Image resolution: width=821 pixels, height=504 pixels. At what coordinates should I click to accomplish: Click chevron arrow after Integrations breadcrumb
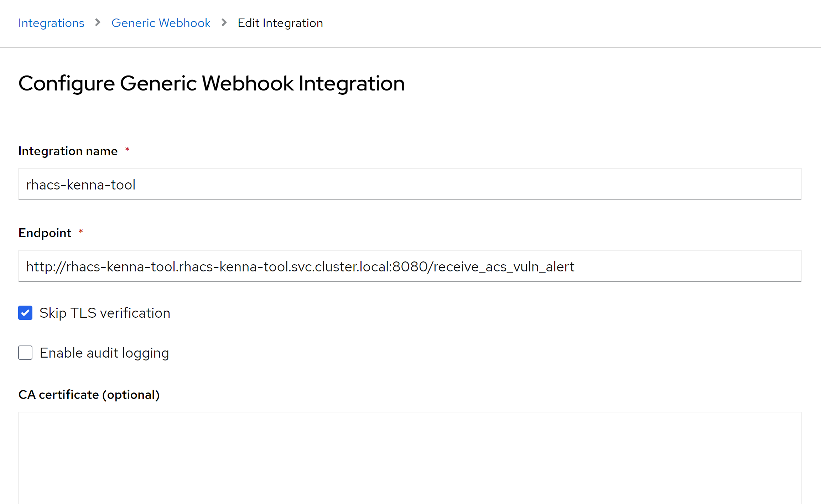pos(98,23)
